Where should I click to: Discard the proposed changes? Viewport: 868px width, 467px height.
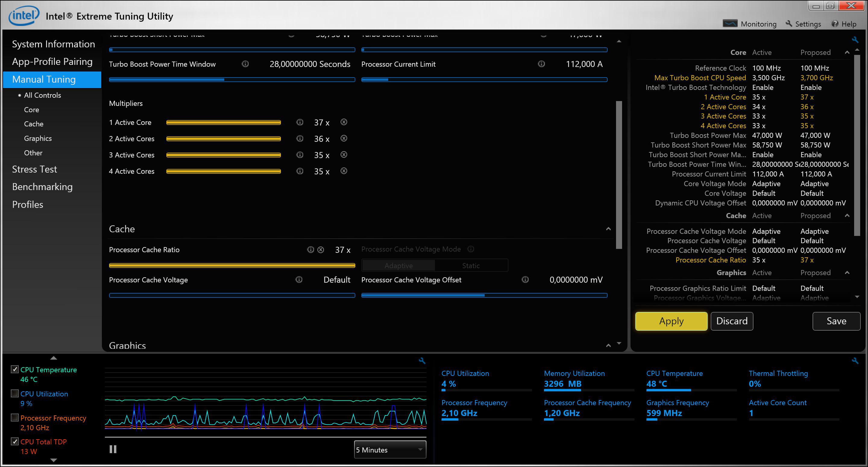[x=731, y=321]
